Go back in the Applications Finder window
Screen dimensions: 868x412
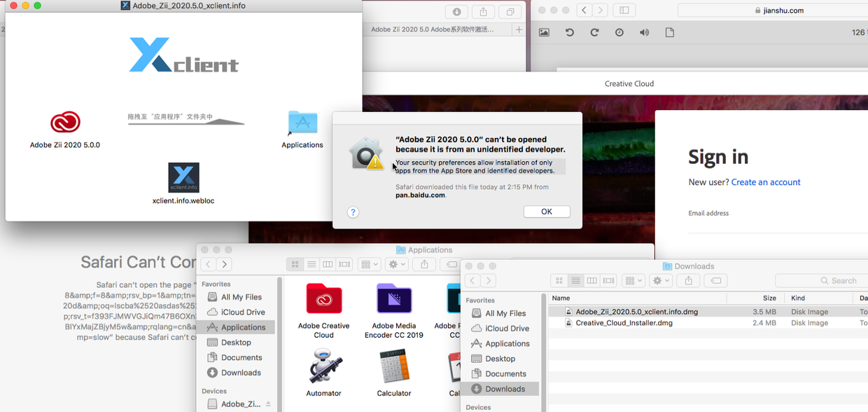click(x=209, y=264)
